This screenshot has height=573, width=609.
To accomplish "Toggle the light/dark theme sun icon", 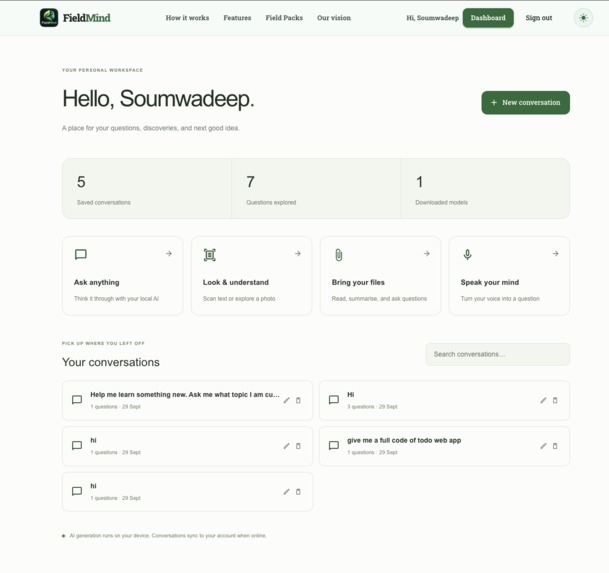I will pos(583,18).
